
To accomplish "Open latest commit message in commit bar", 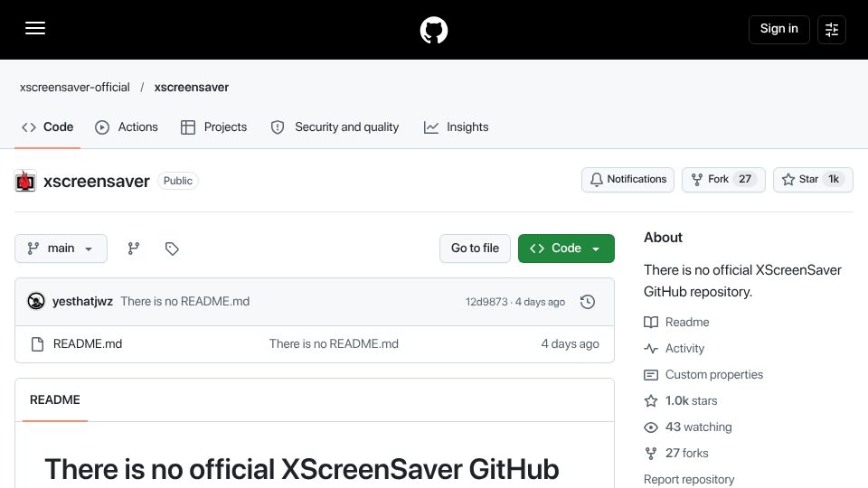I will pos(184,302).
